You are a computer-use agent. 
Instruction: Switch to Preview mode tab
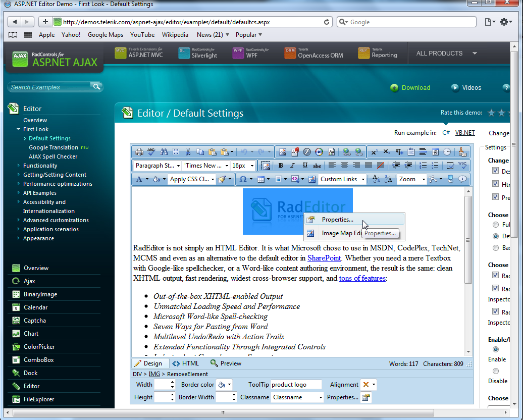point(226,363)
